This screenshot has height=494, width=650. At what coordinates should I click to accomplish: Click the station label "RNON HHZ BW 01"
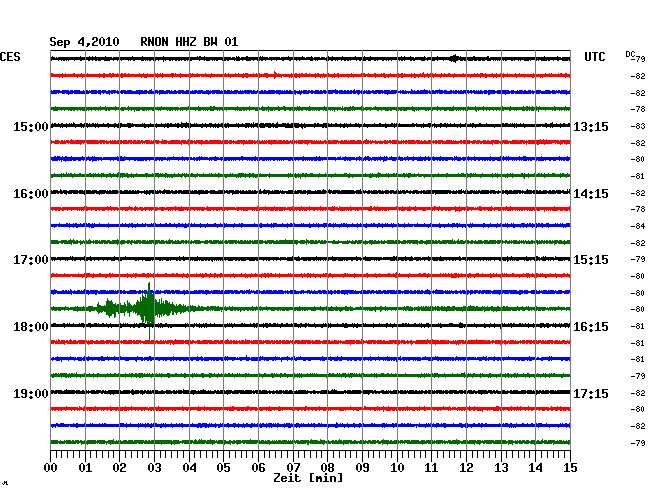coord(189,42)
